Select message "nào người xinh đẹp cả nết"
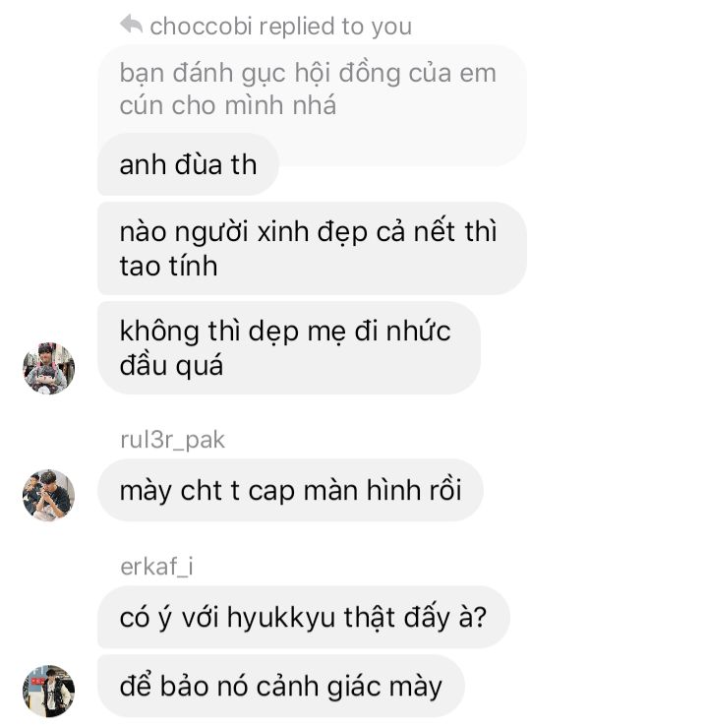This screenshot has width=708, height=728. (312, 248)
